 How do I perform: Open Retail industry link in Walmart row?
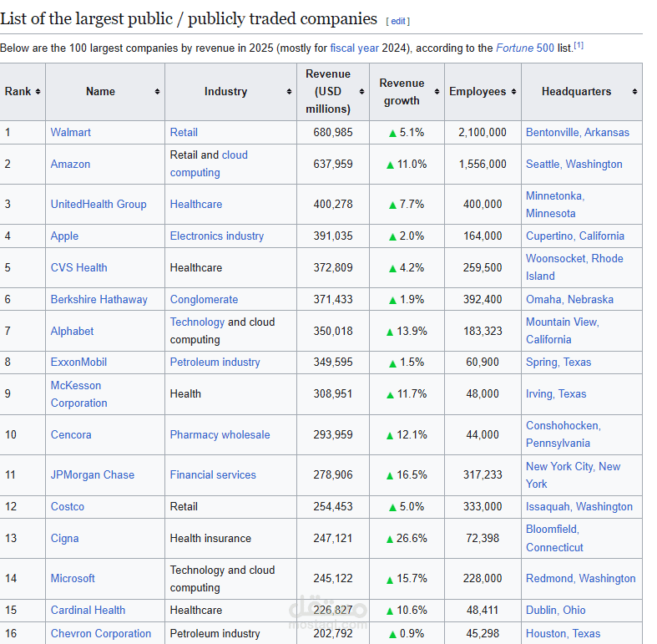tap(184, 133)
